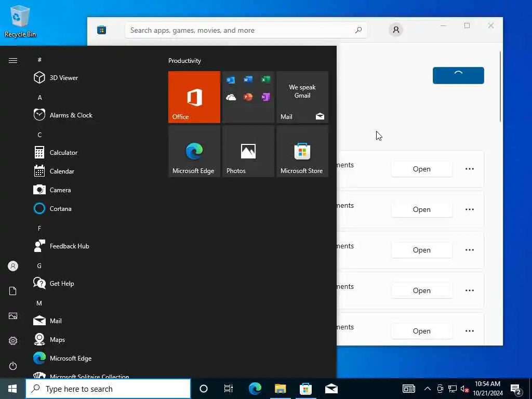Click Open on the fifth Store app row
The width and height of the screenshot is (532, 399).
coord(422,331)
